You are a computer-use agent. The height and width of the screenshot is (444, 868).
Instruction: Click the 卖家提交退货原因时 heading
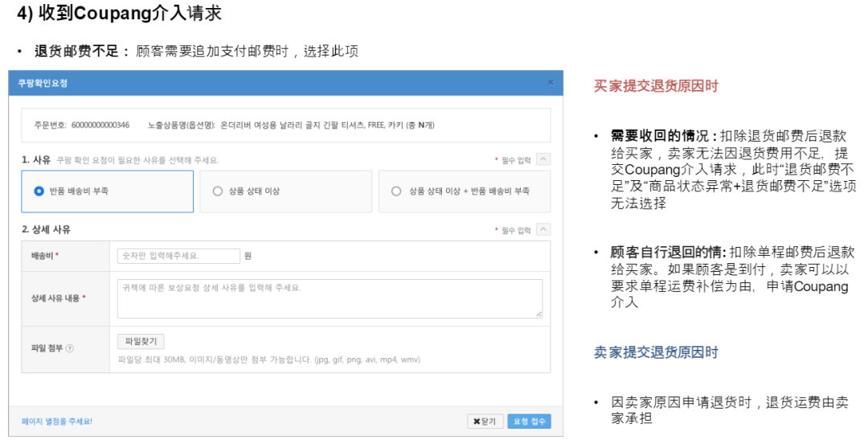click(656, 352)
